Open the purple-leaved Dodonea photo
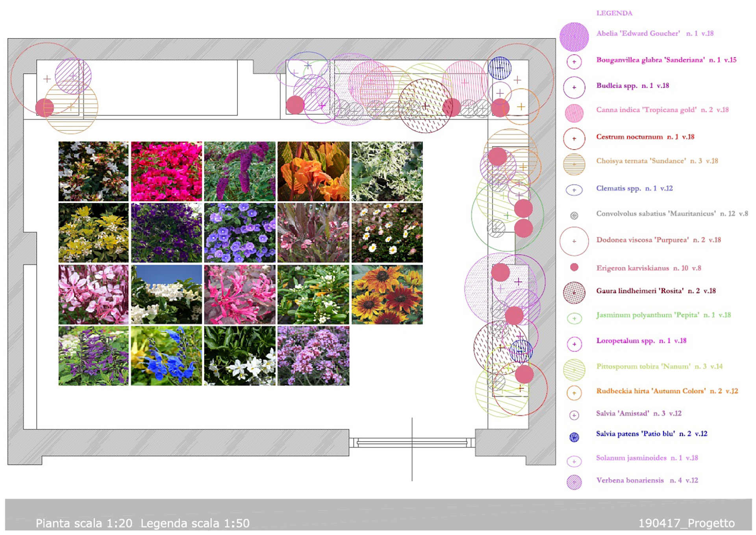This screenshot has width=756, height=535. point(313,233)
